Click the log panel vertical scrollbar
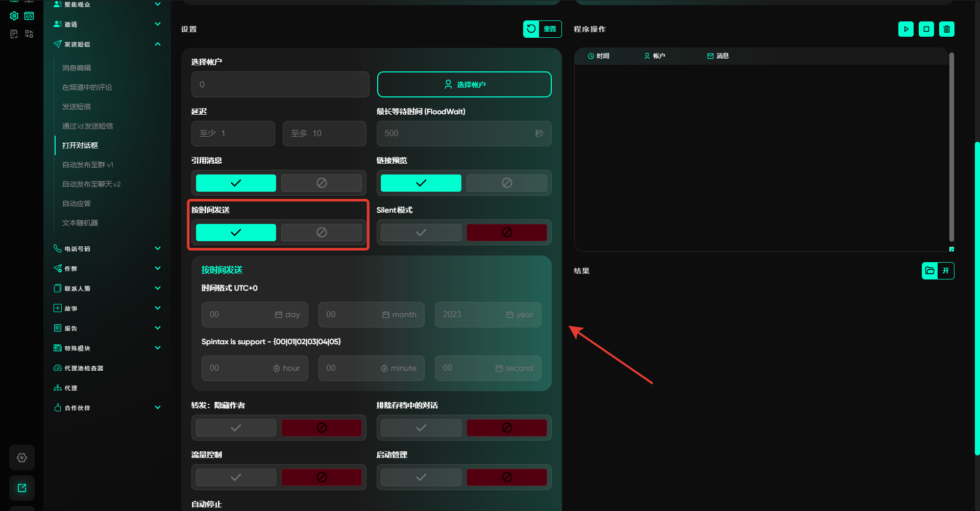Screen dimensions: 980x511 click(951, 147)
